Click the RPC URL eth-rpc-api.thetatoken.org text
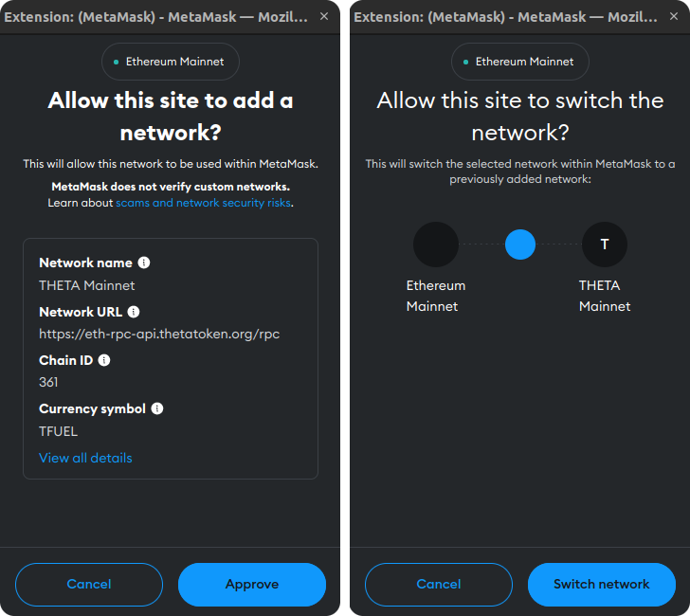690x616 pixels. point(159,334)
